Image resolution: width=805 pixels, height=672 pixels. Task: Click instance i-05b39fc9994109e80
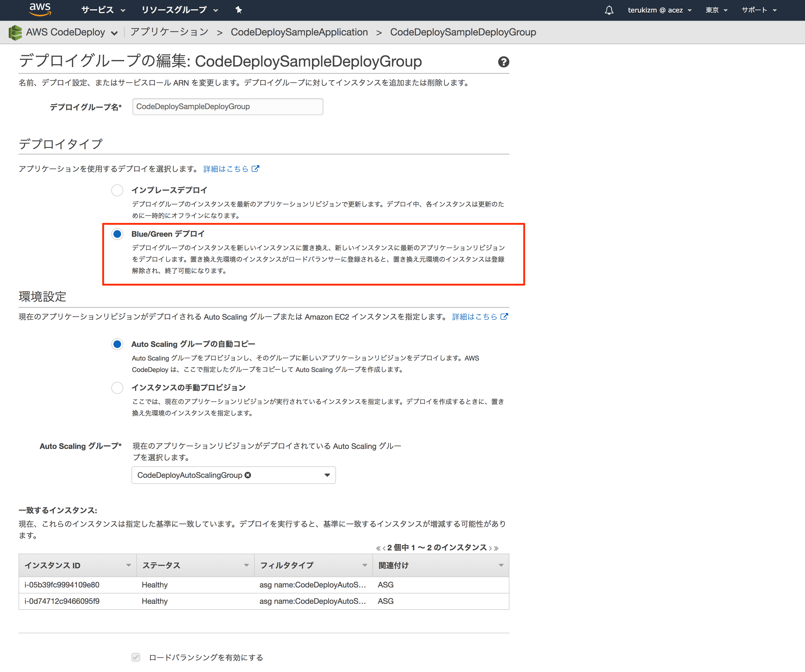pyautogui.click(x=62, y=585)
